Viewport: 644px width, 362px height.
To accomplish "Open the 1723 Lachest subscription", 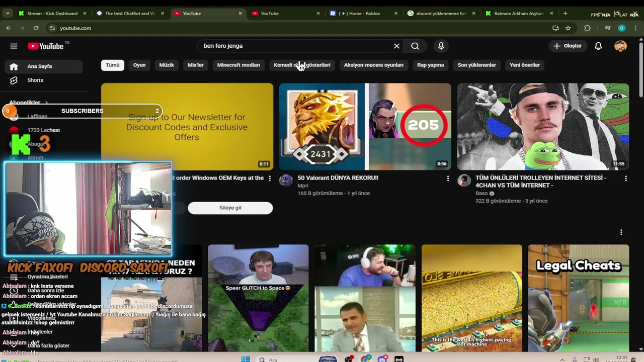I will [44, 130].
